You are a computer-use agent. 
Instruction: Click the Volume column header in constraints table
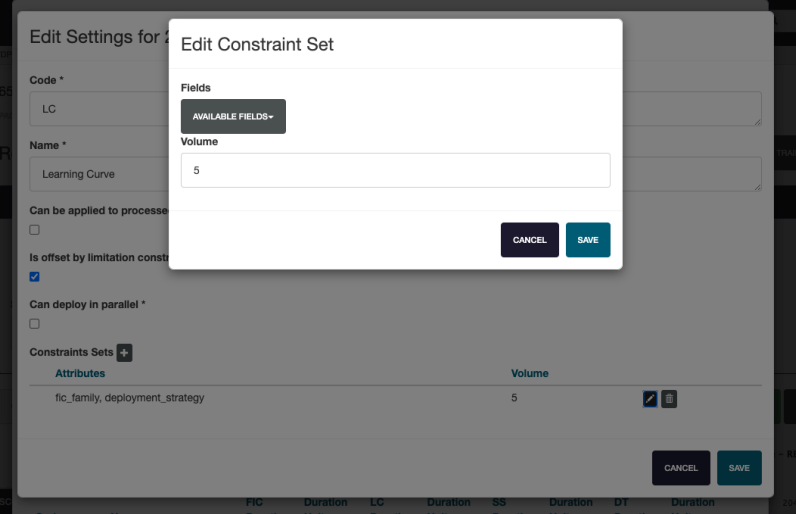point(529,373)
